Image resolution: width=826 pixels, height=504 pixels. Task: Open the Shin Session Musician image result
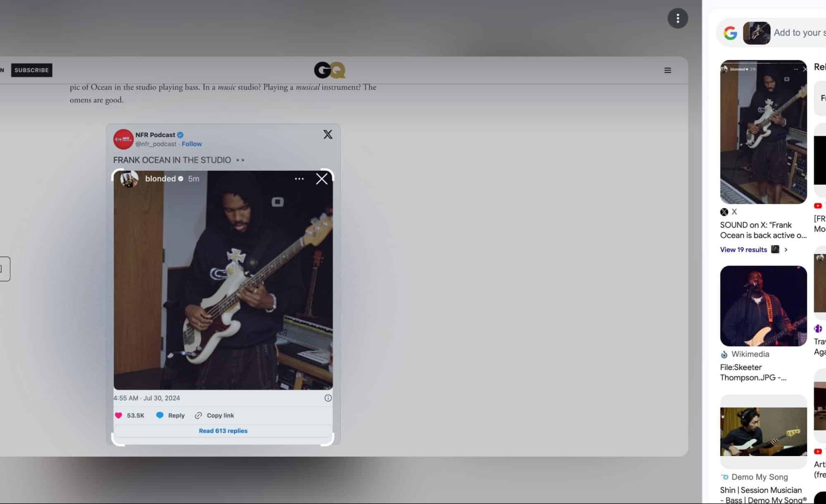763,432
